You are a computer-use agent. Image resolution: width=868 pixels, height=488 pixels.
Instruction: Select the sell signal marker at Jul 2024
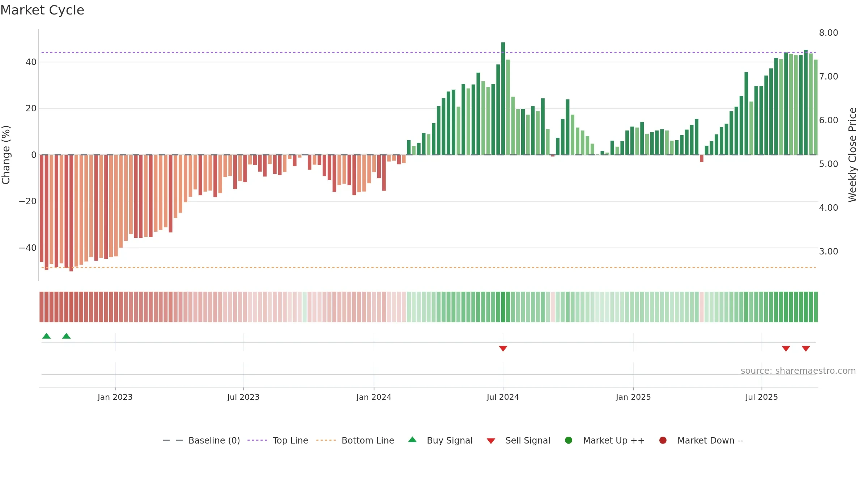503,348
